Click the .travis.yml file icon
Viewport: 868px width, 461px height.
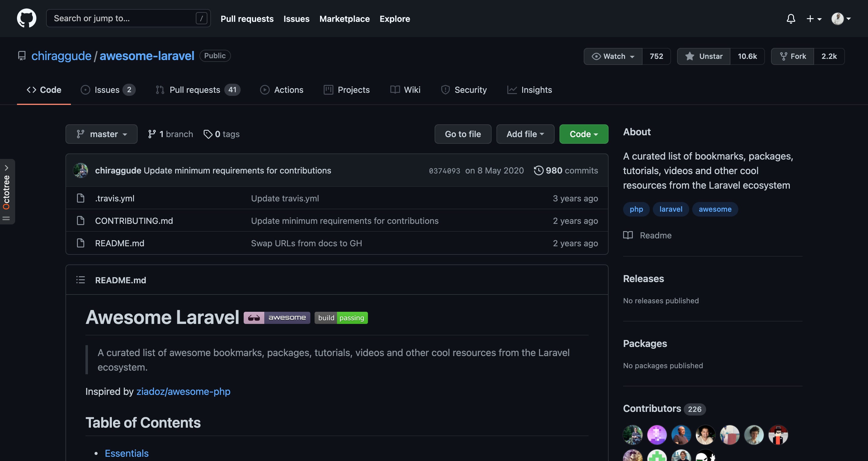81,198
